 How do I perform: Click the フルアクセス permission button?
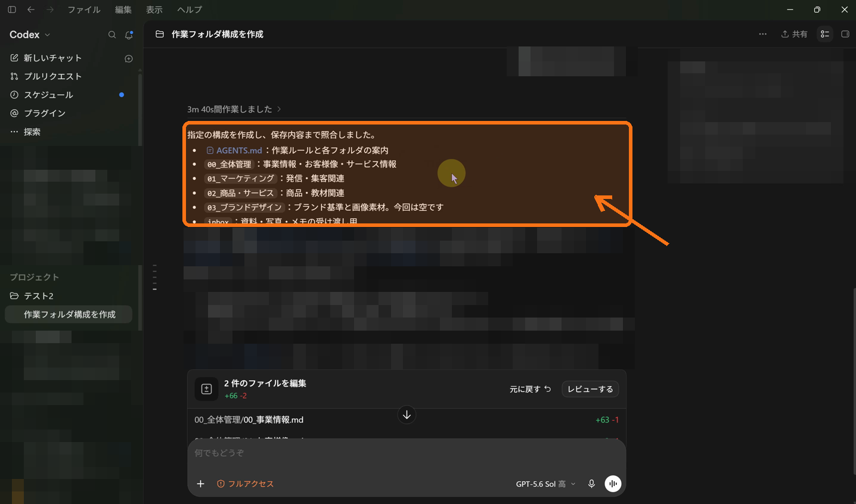coord(245,484)
